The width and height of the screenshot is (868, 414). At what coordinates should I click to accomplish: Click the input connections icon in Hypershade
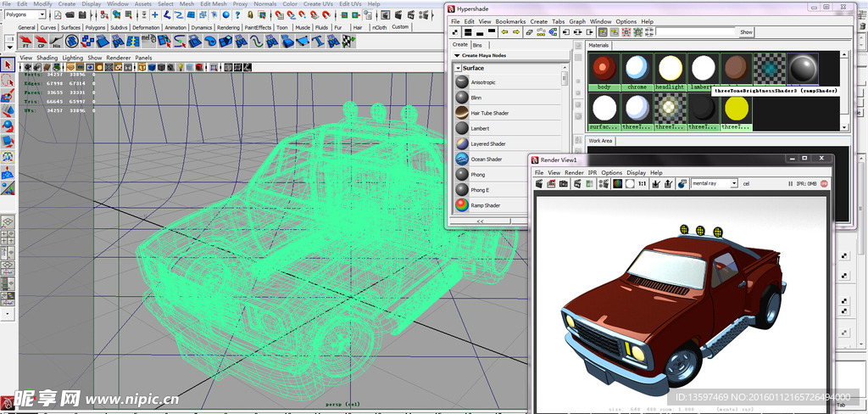[x=566, y=32]
